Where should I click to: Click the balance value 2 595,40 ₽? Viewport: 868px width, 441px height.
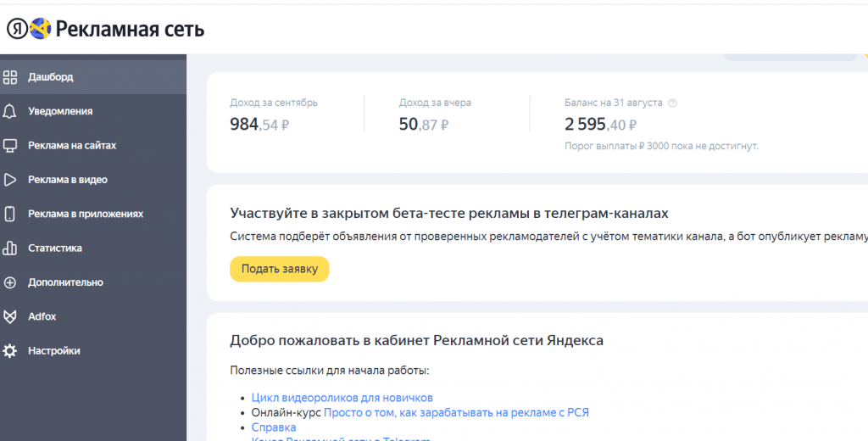tap(601, 125)
